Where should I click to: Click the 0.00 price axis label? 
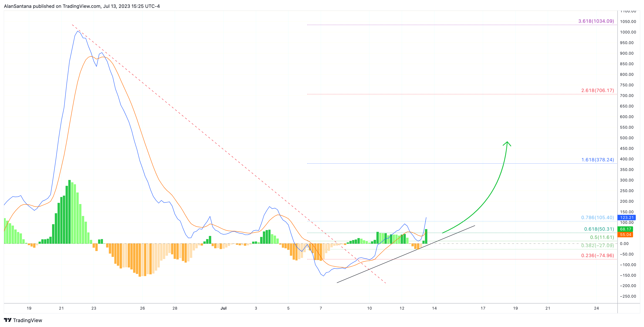pyautogui.click(x=624, y=244)
